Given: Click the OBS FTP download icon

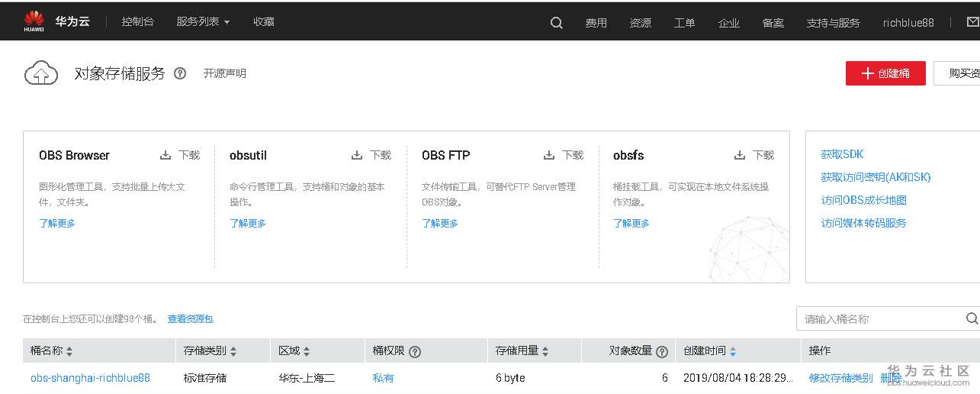Looking at the screenshot, I should pos(549,155).
